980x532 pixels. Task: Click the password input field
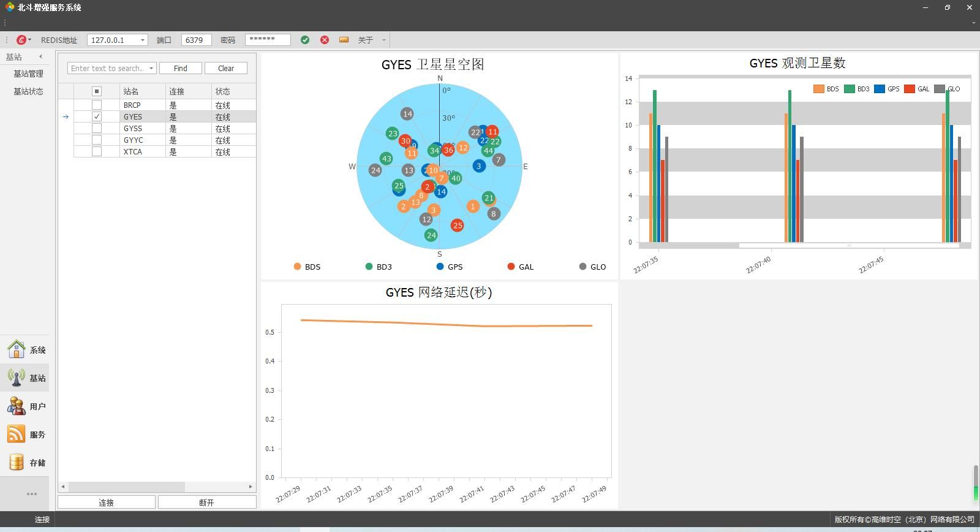(x=268, y=40)
